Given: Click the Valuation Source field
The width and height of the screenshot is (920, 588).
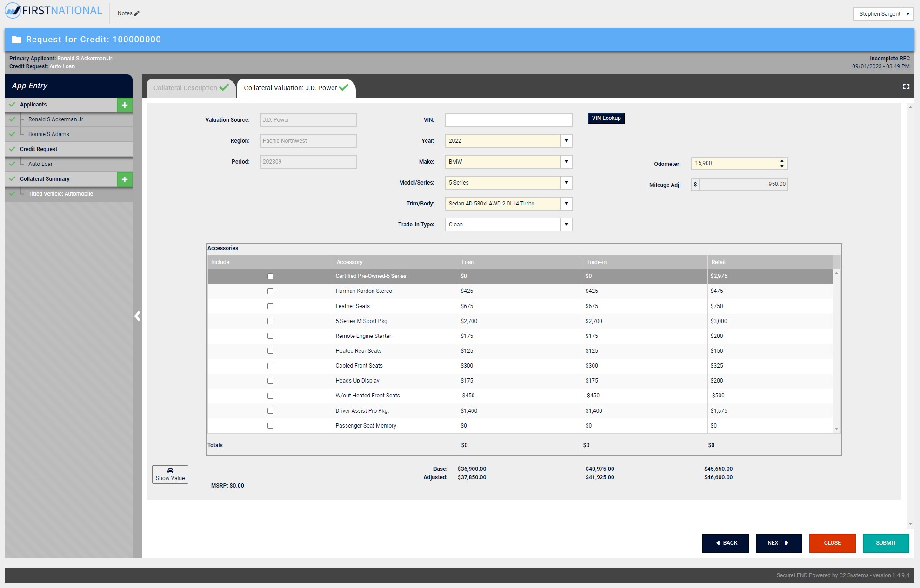Looking at the screenshot, I should point(308,120).
